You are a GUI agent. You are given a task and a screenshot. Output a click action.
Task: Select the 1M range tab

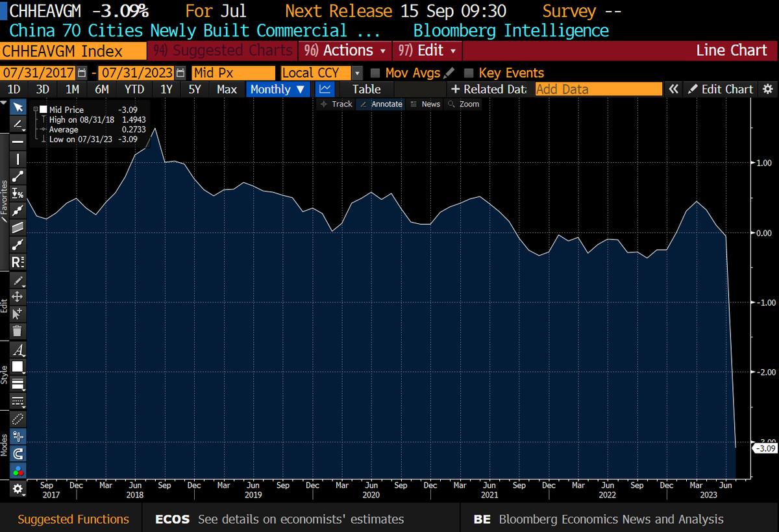click(x=73, y=90)
